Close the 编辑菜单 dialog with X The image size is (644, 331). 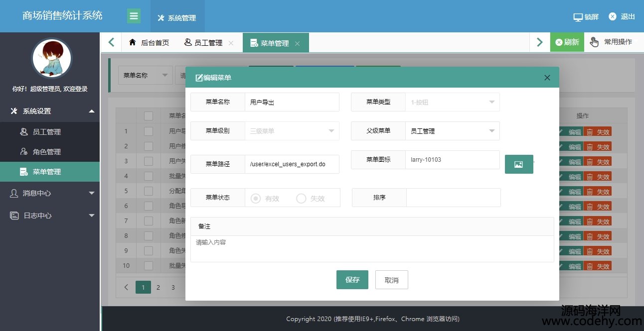[547, 78]
